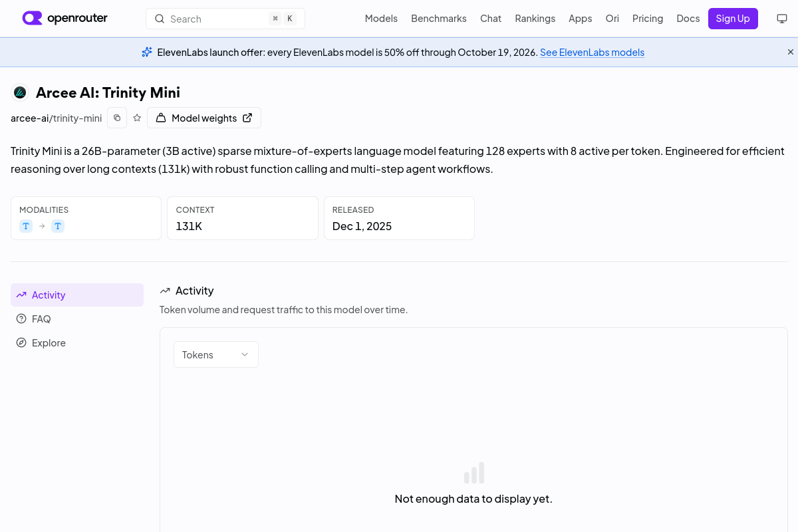
Task: Open the Tokens metric dropdown
Action: point(216,354)
